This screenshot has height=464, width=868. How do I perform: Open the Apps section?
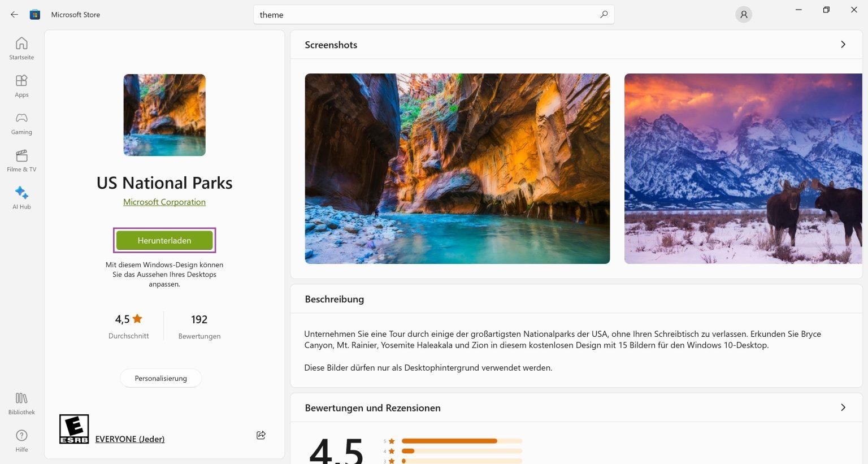tap(21, 86)
